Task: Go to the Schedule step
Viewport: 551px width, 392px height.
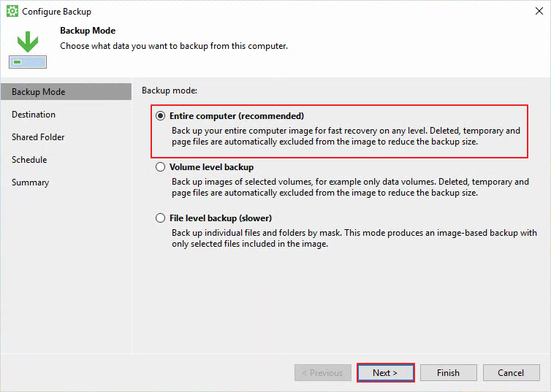Action: (x=29, y=160)
